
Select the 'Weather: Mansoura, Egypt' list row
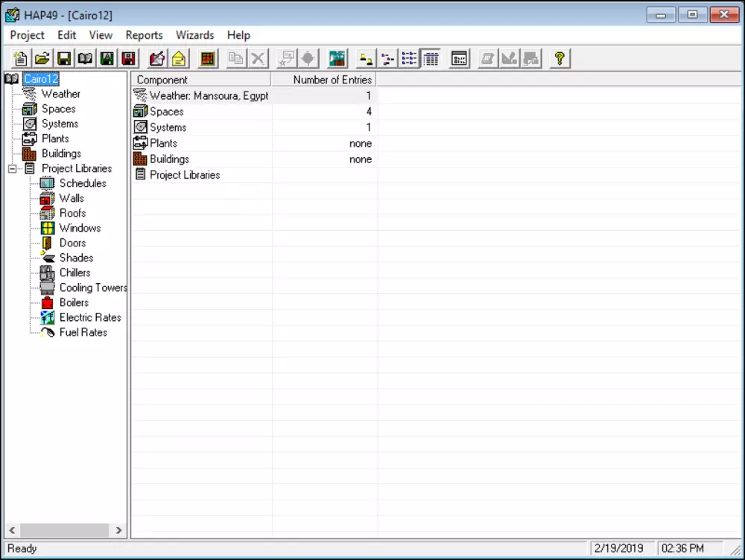click(254, 95)
